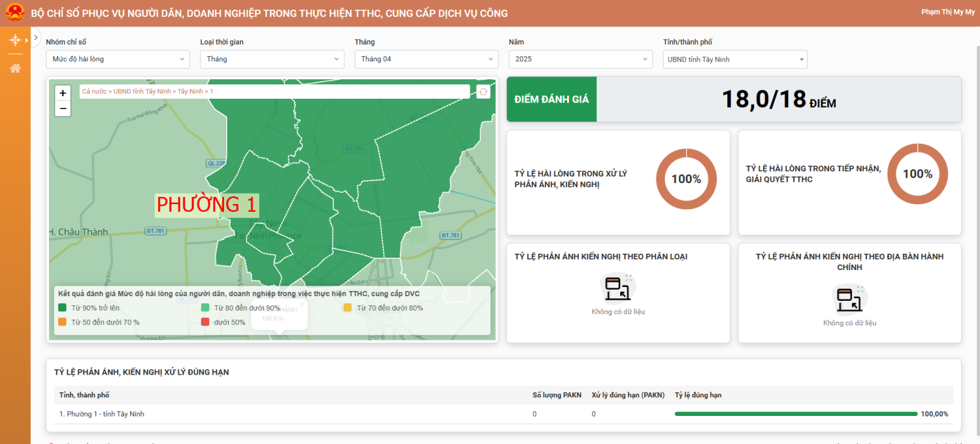Click the TỶ LỆ PHẢN ÁNH KIẾN NGHỊ THEO ĐỊA BÀN HÀNH CHÍNH title
This screenshot has width=980, height=444.
pyautogui.click(x=849, y=262)
